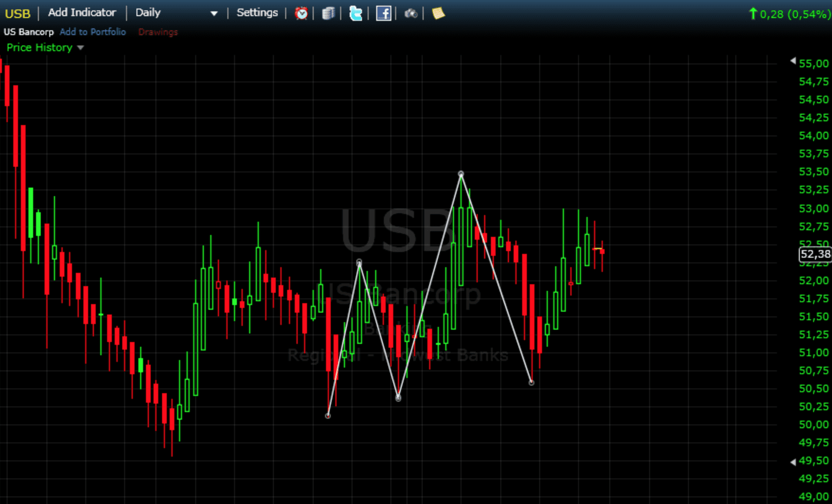Click the USB ticker symbol
832x504 pixels.
pyautogui.click(x=18, y=13)
